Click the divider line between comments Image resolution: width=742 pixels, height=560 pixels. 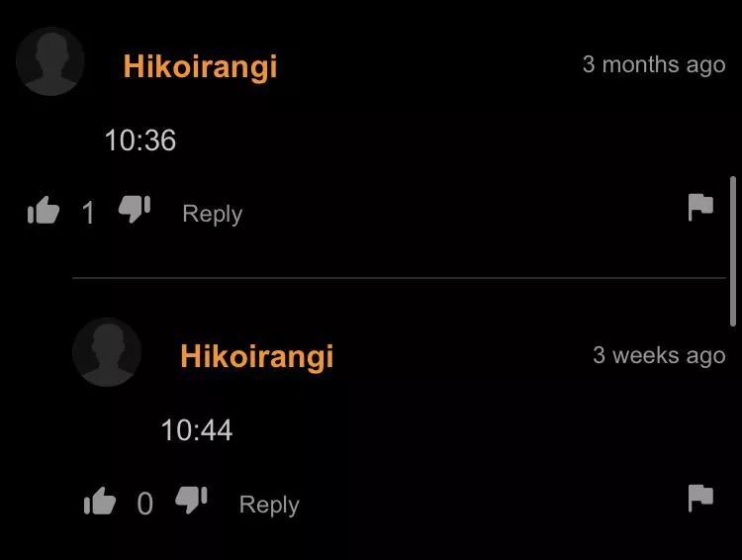tap(399, 278)
